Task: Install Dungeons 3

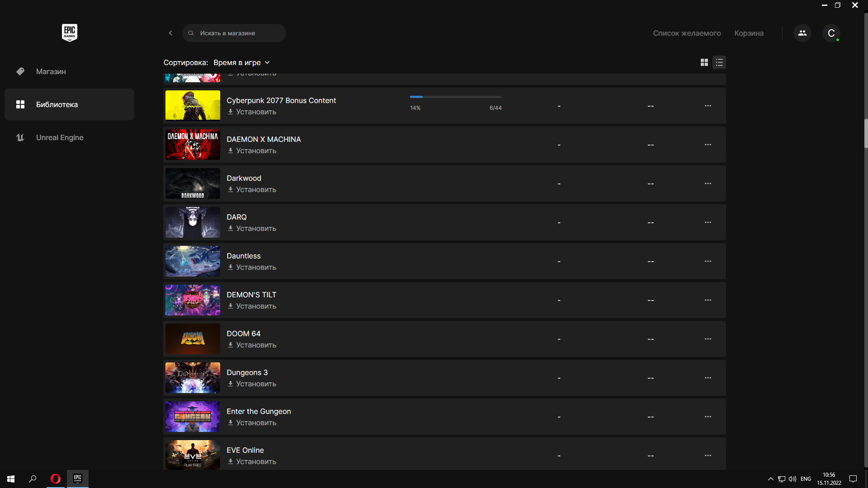Action: (x=252, y=384)
